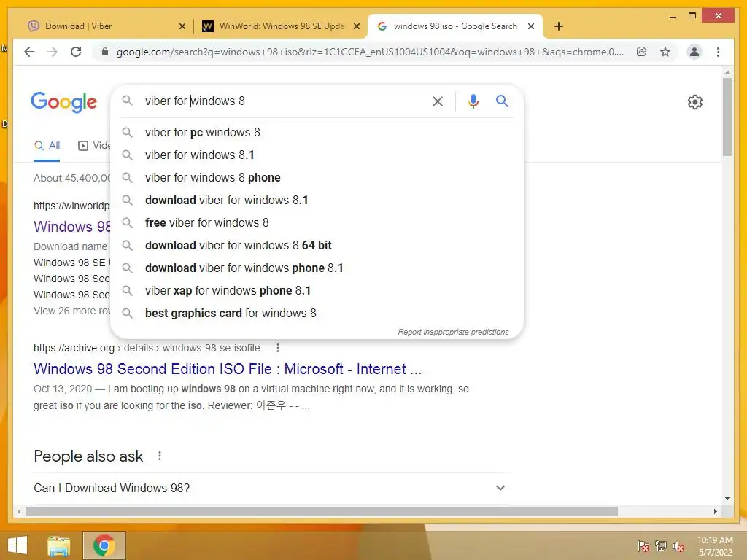Open the Action Center flag tray icon
747x560 pixels.
click(643, 546)
